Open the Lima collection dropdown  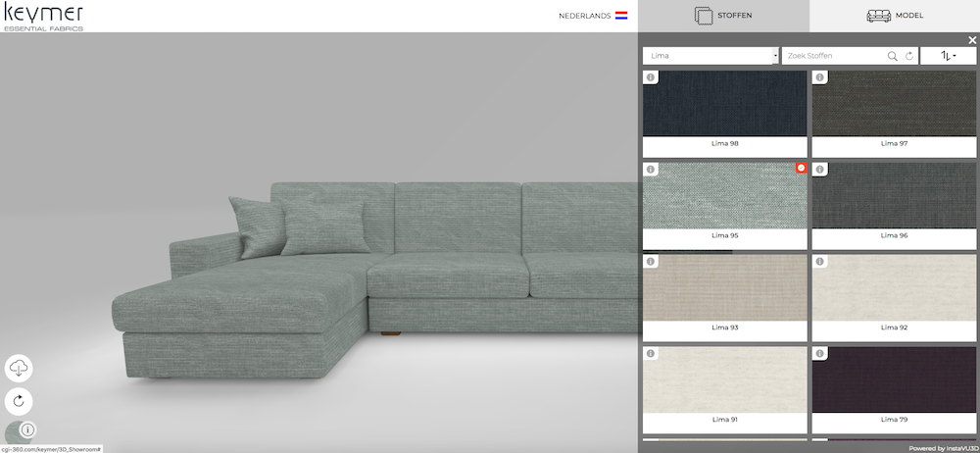710,56
